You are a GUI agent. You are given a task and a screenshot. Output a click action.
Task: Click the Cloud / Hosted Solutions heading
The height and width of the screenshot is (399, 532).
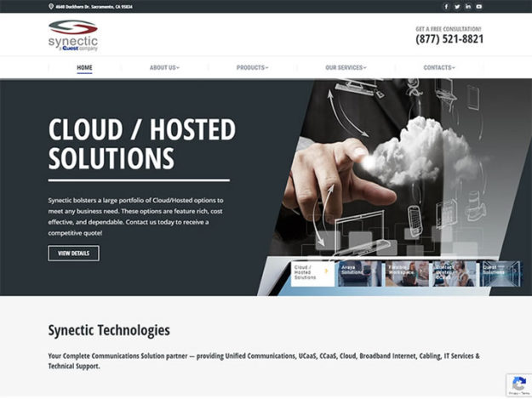(142, 144)
